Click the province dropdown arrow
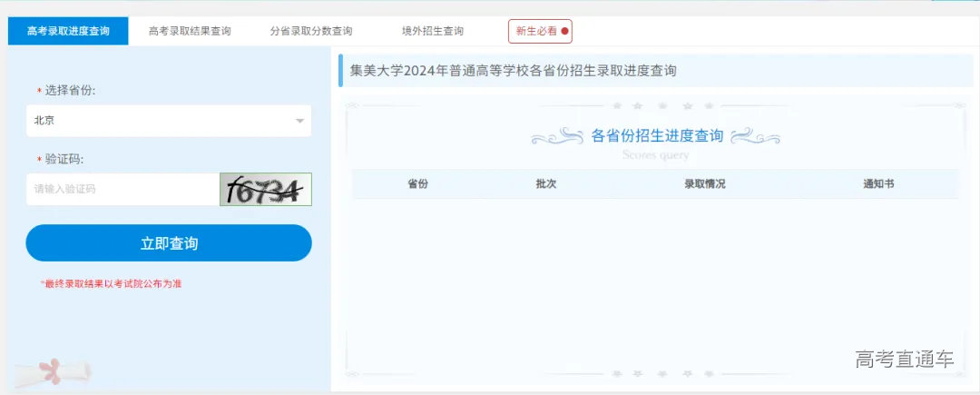The image size is (980, 395). tap(299, 122)
